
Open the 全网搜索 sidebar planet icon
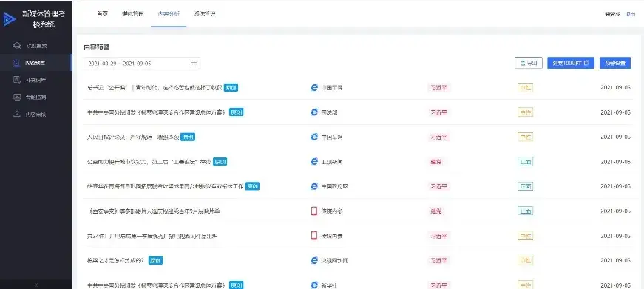pos(17,46)
